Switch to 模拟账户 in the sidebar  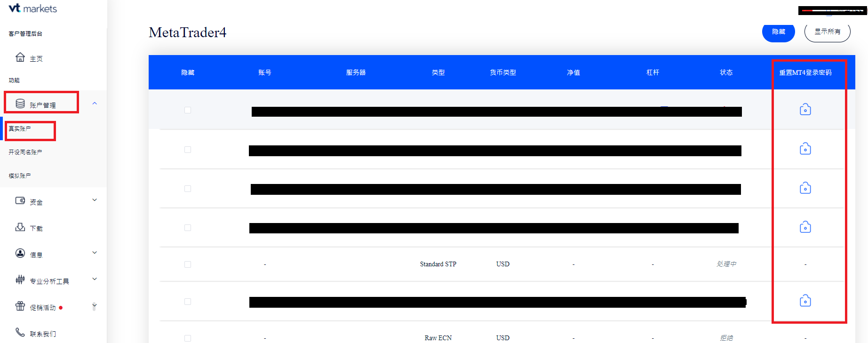(x=20, y=175)
